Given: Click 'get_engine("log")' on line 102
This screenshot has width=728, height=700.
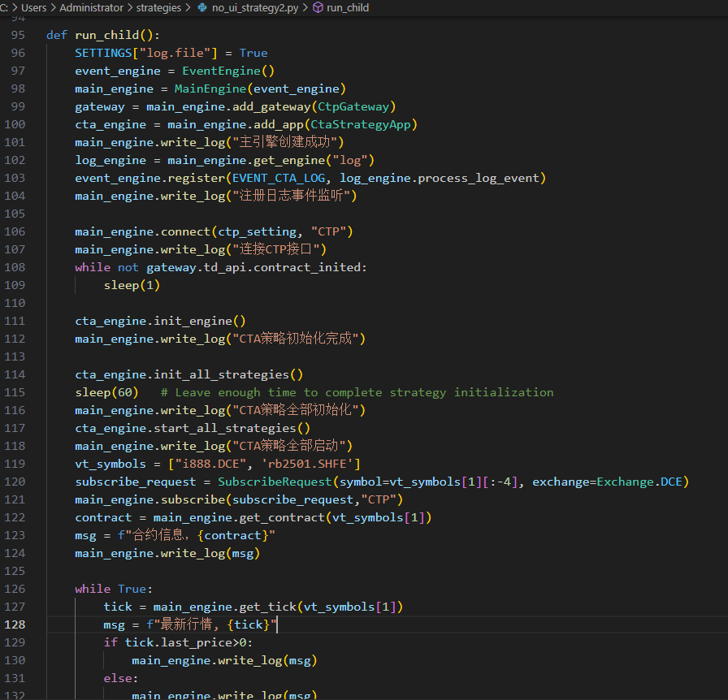Looking at the screenshot, I should coord(314,160).
